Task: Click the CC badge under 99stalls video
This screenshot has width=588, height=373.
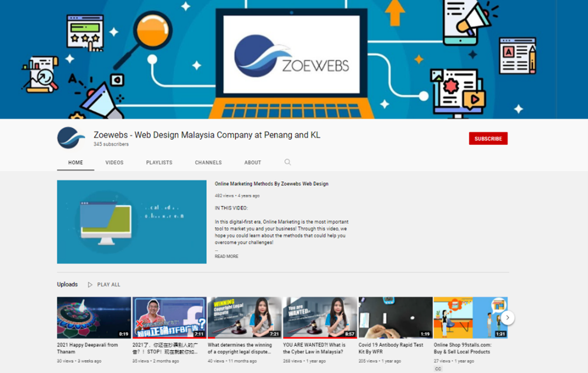Action: (438, 369)
